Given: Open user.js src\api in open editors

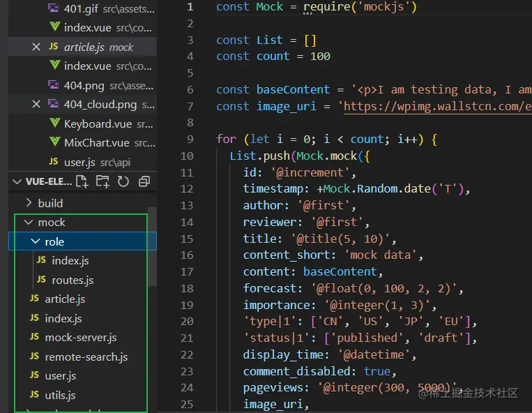Looking at the screenshot, I should [82, 162].
